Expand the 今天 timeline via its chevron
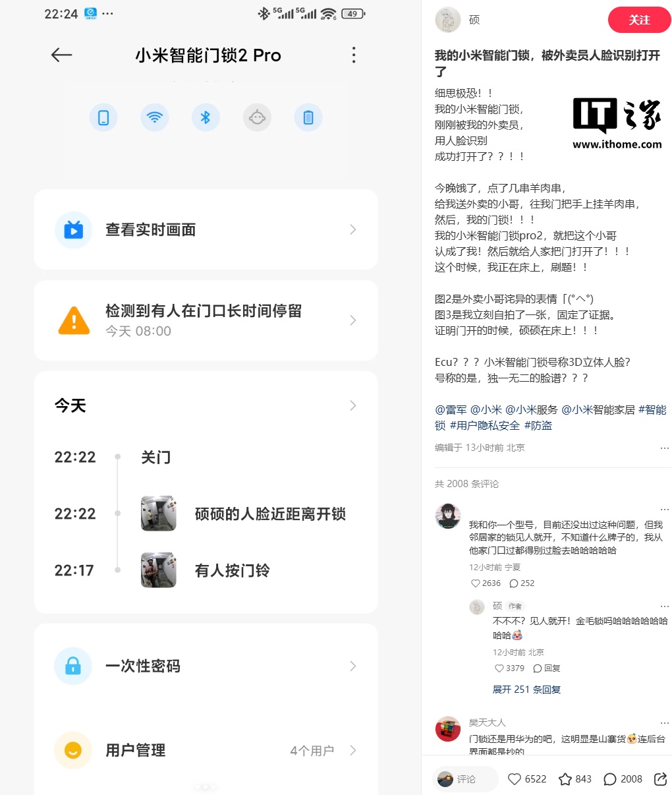Viewport: 672px width, 795px height. point(353,405)
